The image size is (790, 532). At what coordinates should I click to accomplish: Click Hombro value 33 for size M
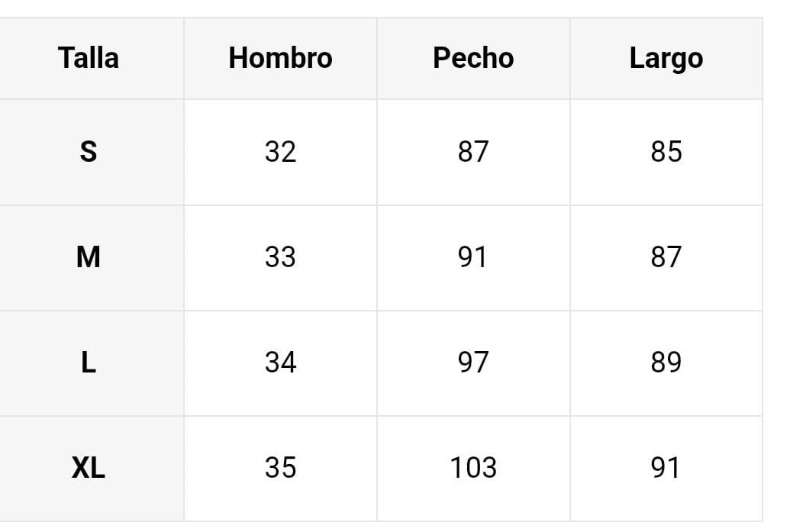[280, 257]
